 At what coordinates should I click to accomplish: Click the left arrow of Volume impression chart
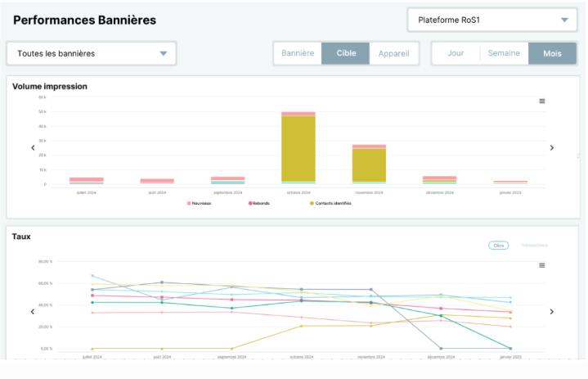33,148
